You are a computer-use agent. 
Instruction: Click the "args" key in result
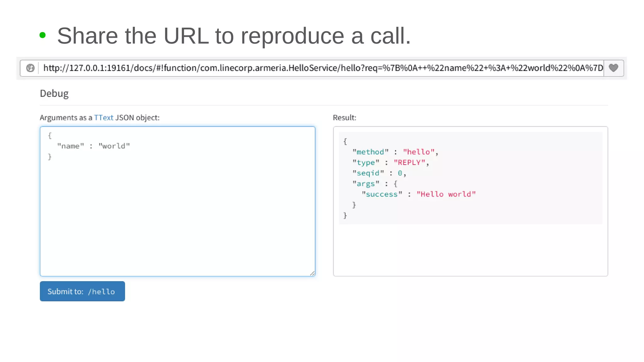tap(366, 184)
